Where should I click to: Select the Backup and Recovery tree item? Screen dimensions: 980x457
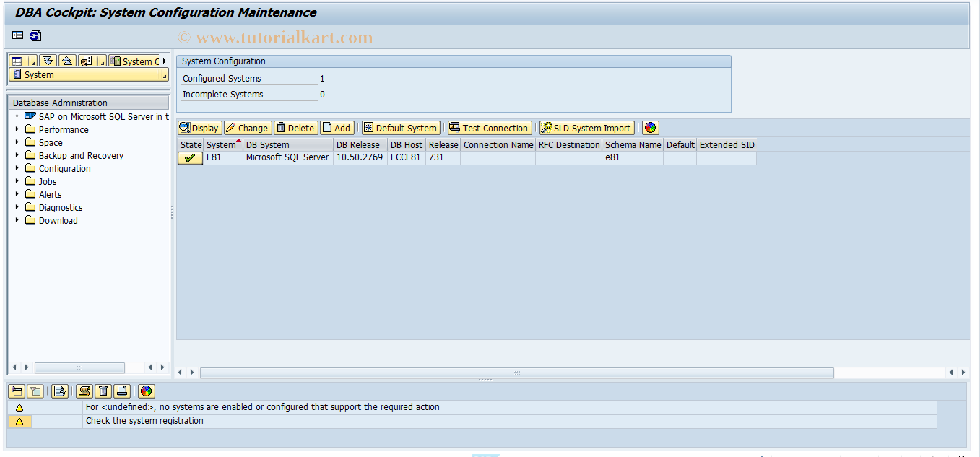(x=81, y=155)
